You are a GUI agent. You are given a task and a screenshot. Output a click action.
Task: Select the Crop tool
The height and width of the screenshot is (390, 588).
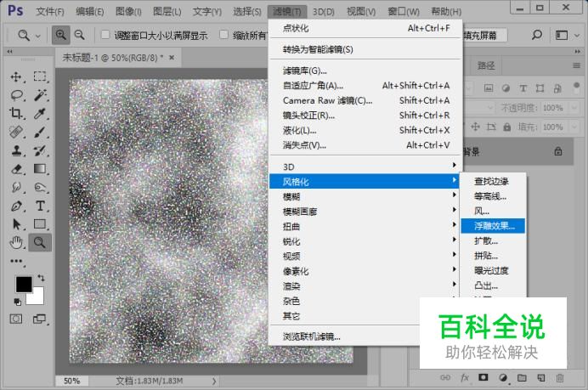[16, 113]
